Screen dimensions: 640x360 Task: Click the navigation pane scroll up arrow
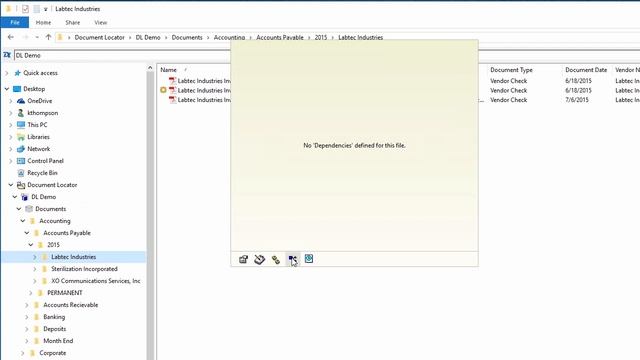(150, 68)
